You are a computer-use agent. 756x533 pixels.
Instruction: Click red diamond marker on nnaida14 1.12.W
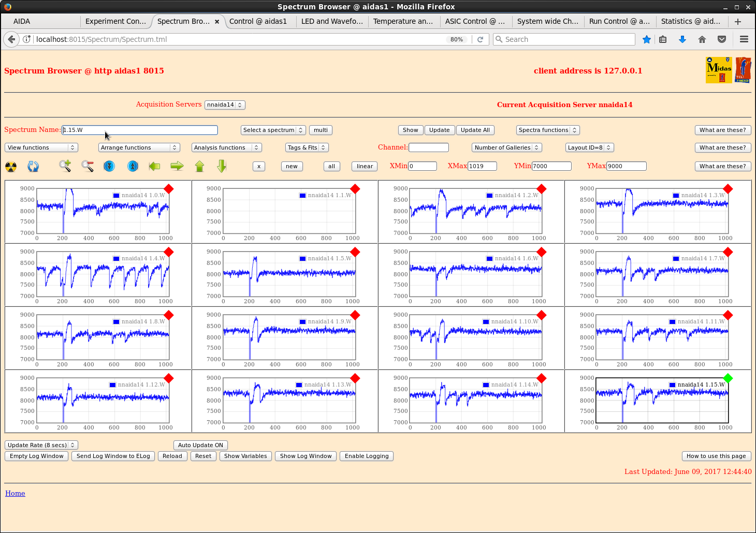pos(169,378)
